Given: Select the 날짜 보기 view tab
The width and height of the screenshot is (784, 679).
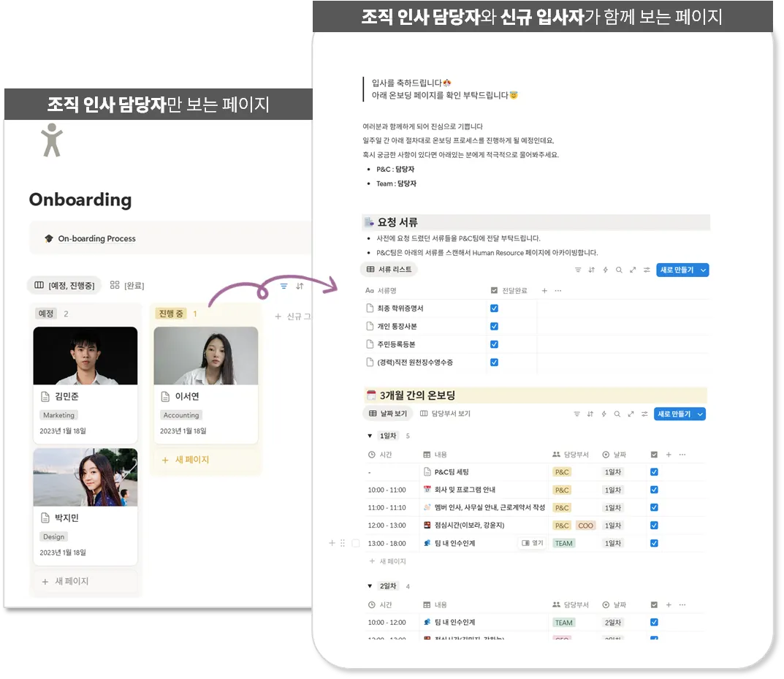Looking at the screenshot, I should point(388,414).
